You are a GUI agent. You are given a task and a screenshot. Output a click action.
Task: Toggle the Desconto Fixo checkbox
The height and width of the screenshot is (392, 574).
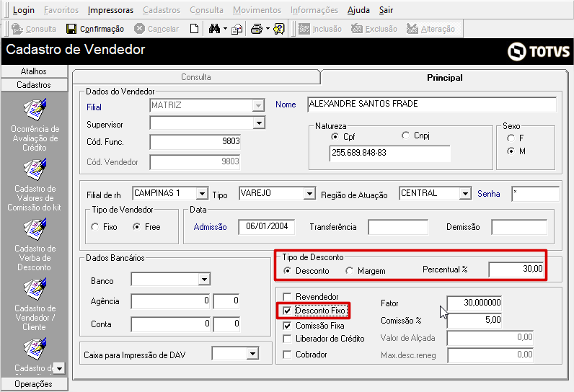[x=288, y=311]
